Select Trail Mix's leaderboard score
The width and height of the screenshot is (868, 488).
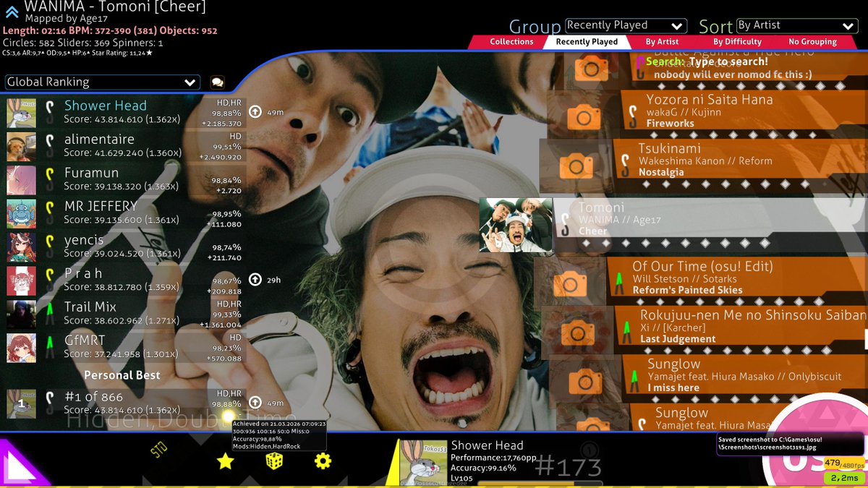(x=124, y=314)
